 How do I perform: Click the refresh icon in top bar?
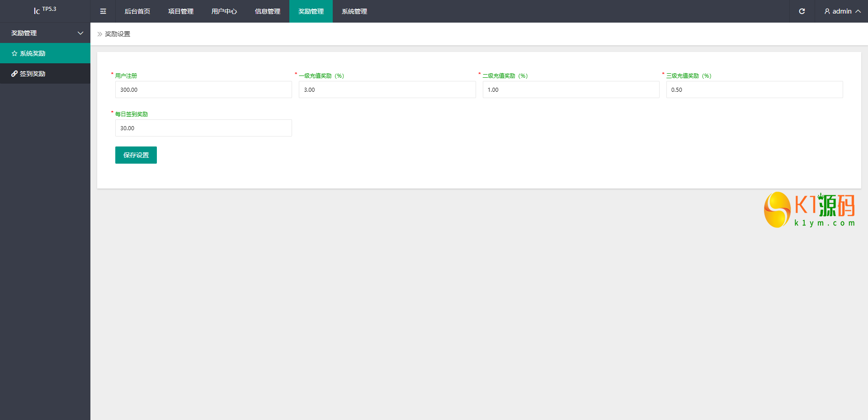pos(802,11)
